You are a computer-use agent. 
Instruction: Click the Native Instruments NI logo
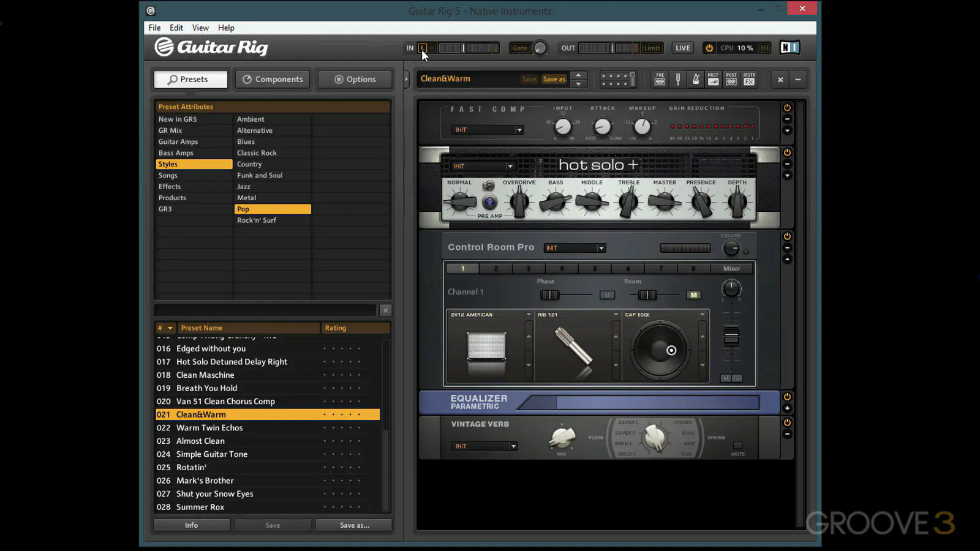(790, 48)
